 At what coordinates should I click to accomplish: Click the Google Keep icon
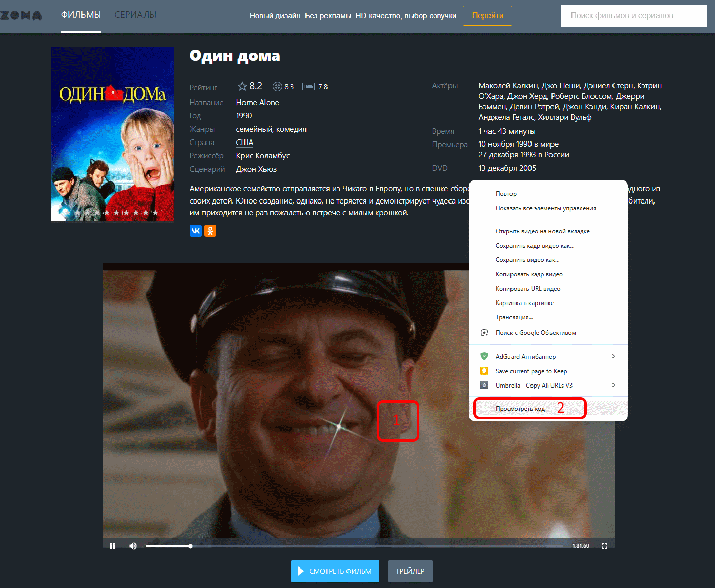point(484,371)
